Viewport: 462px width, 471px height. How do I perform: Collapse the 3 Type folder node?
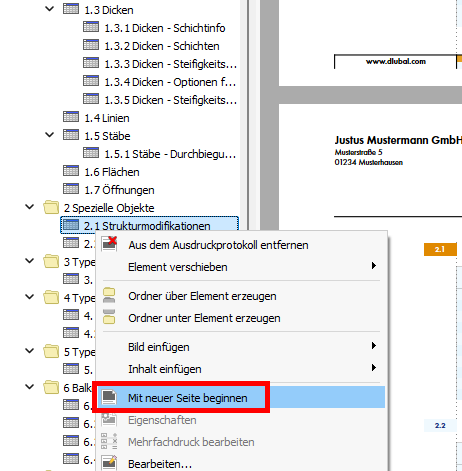(x=30, y=261)
